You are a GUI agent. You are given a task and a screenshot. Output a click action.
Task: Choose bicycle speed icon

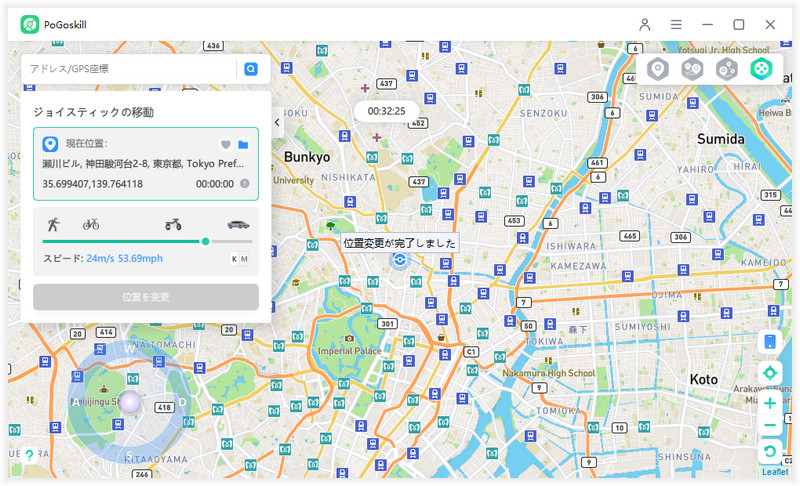pyautogui.click(x=91, y=224)
